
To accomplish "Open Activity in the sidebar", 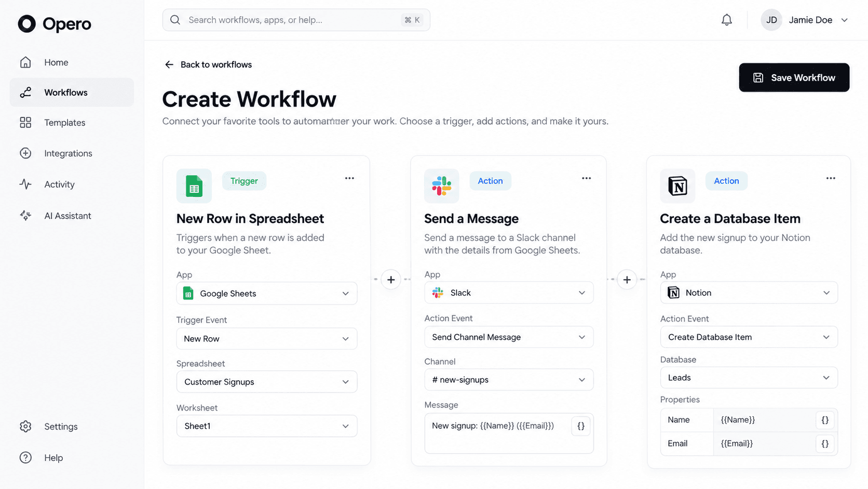I will pyautogui.click(x=72, y=184).
